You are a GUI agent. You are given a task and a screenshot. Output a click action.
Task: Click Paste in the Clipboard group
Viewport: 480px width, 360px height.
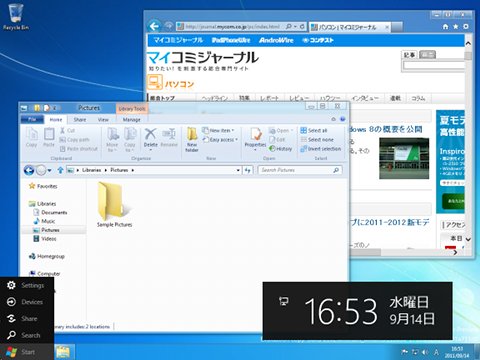click(x=49, y=138)
